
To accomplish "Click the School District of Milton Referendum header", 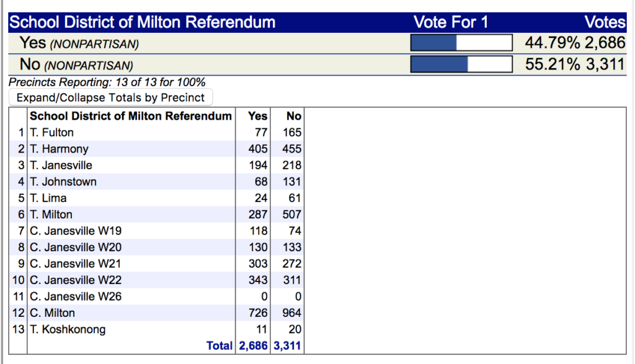I will (142, 22).
